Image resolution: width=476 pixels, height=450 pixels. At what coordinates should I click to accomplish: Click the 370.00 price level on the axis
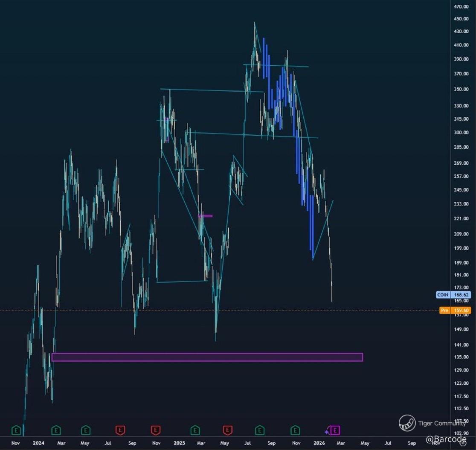click(461, 73)
